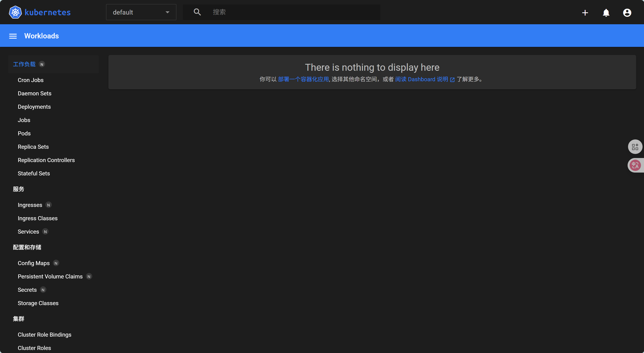Image resolution: width=644 pixels, height=353 pixels.
Task: Open Replication Controllers in sidebar
Action: 46,160
